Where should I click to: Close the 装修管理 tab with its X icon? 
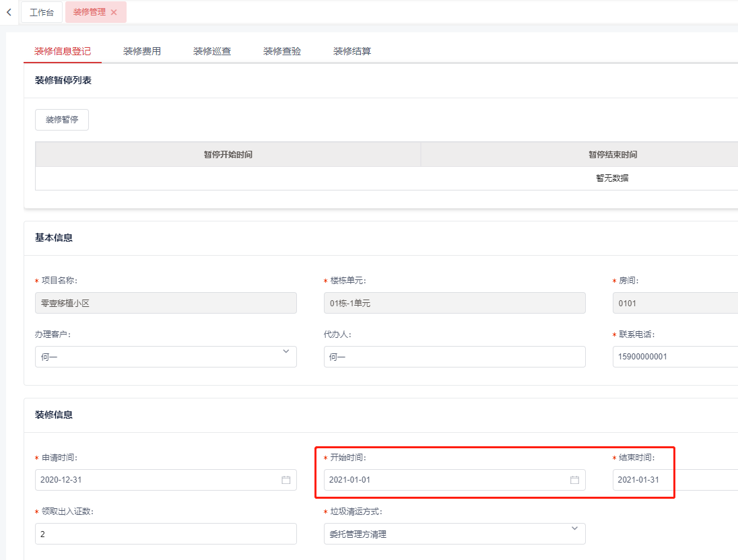pyautogui.click(x=114, y=12)
